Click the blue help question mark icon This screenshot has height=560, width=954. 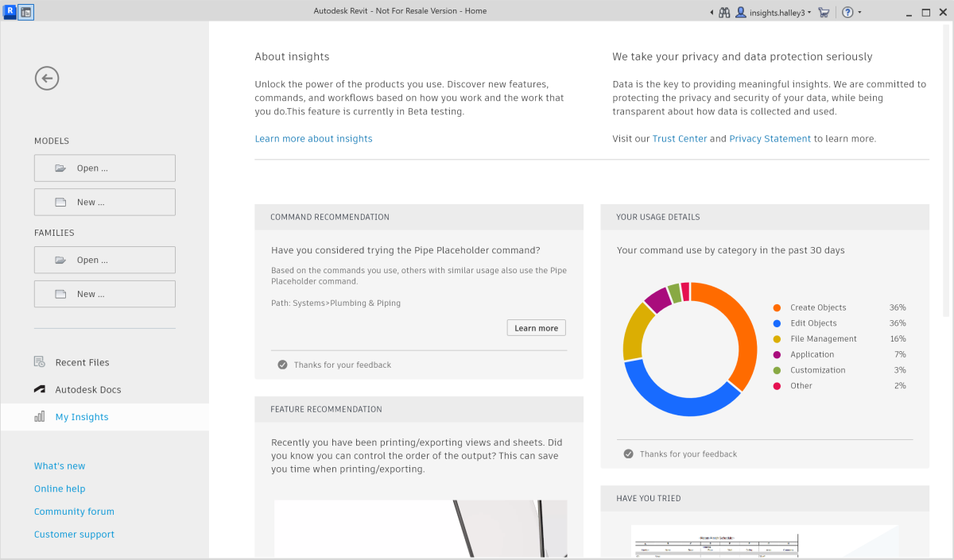847,13
